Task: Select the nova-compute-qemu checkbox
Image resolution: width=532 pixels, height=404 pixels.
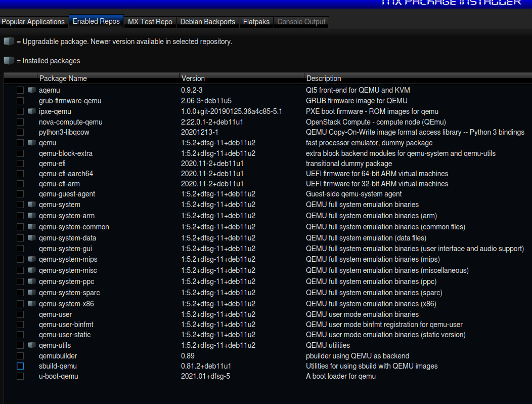Action: coord(20,122)
